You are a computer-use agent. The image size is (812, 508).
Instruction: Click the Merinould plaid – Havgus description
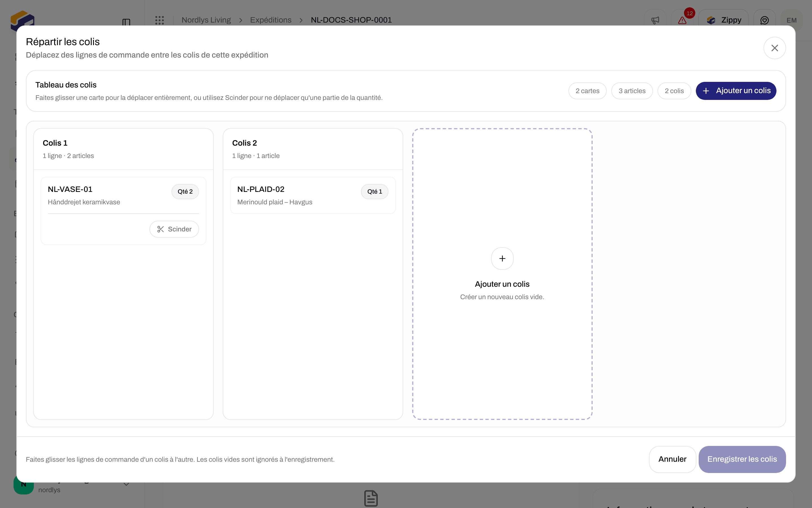(275, 202)
